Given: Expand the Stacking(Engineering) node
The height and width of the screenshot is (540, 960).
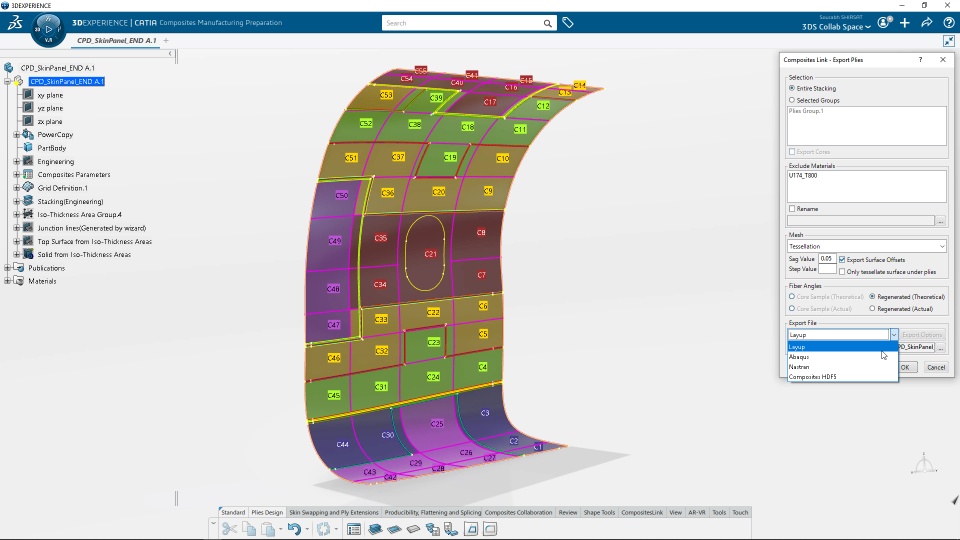Looking at the screenshot, I should [17, 201].
